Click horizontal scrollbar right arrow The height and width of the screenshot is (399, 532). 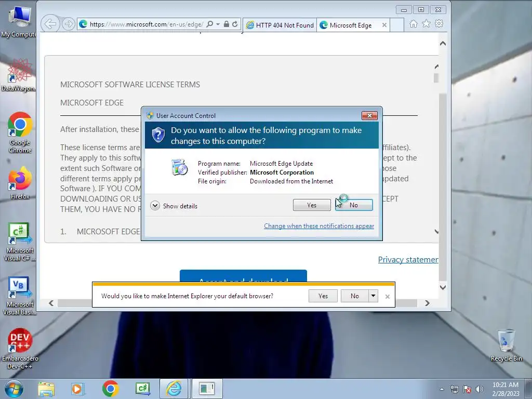coord(427,303)
